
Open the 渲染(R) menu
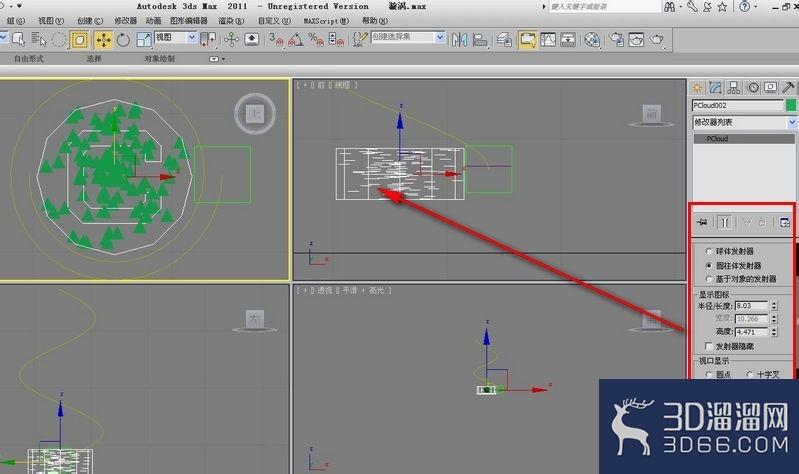click(x=231, y=21)
